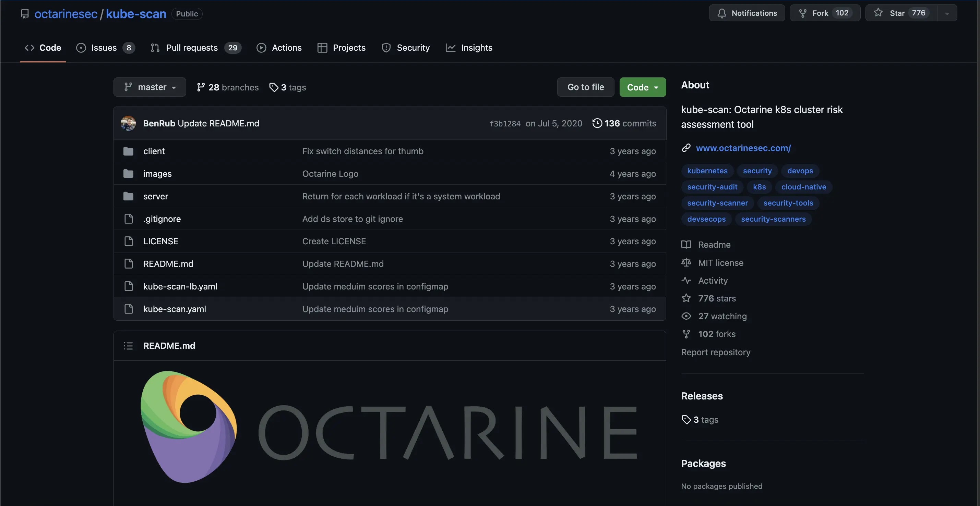View the MIT license link

click(x=712, y=263)
